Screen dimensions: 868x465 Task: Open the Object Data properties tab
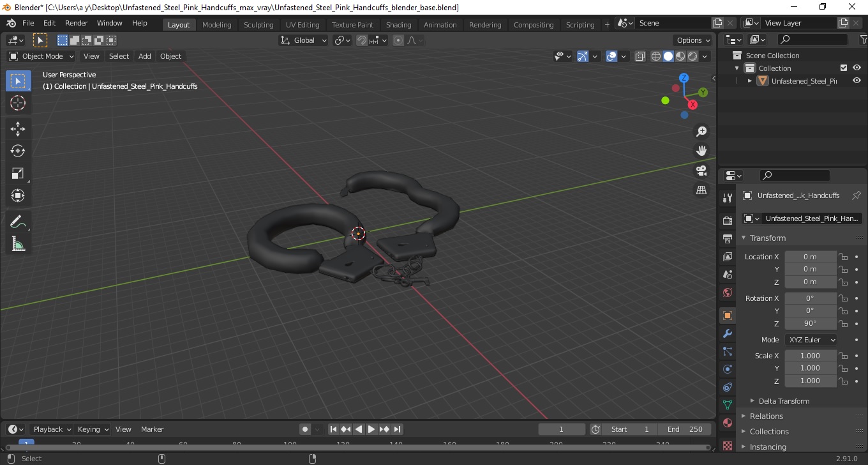(x=728, y=405)
